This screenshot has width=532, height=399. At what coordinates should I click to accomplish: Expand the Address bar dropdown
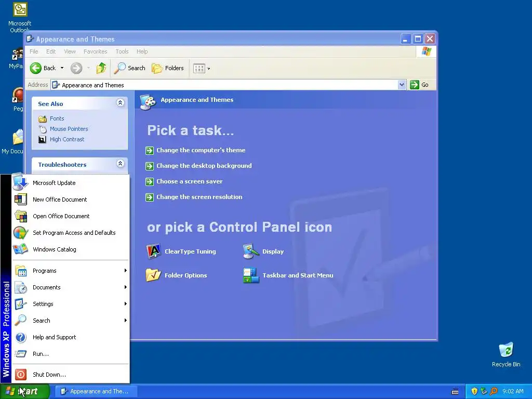[402, 85]
